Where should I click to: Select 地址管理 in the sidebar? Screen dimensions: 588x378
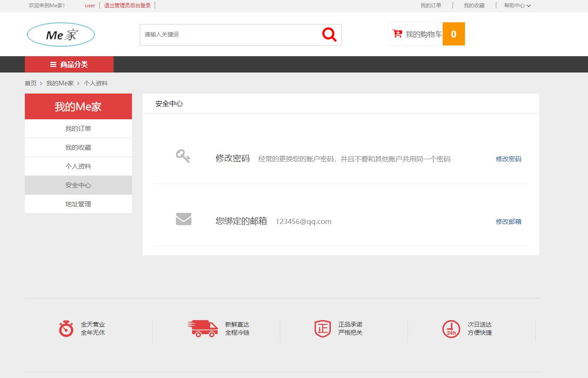(78, 204)
